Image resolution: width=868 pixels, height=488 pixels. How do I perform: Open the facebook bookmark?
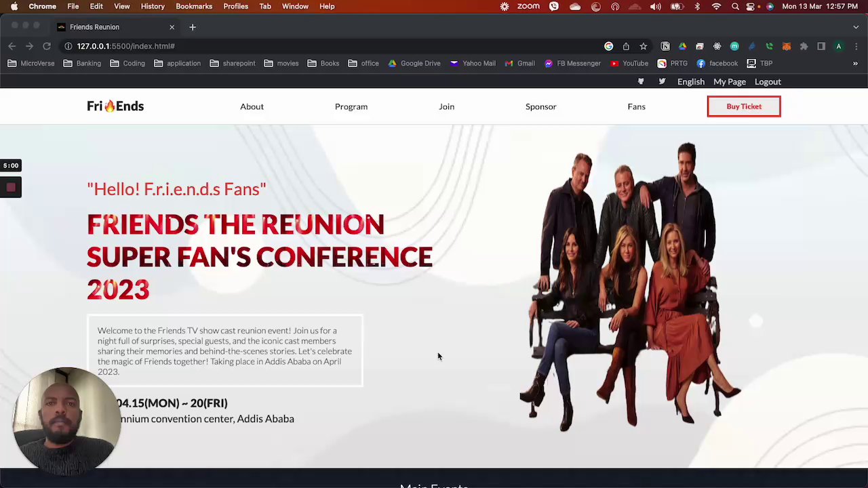point(717,63)
